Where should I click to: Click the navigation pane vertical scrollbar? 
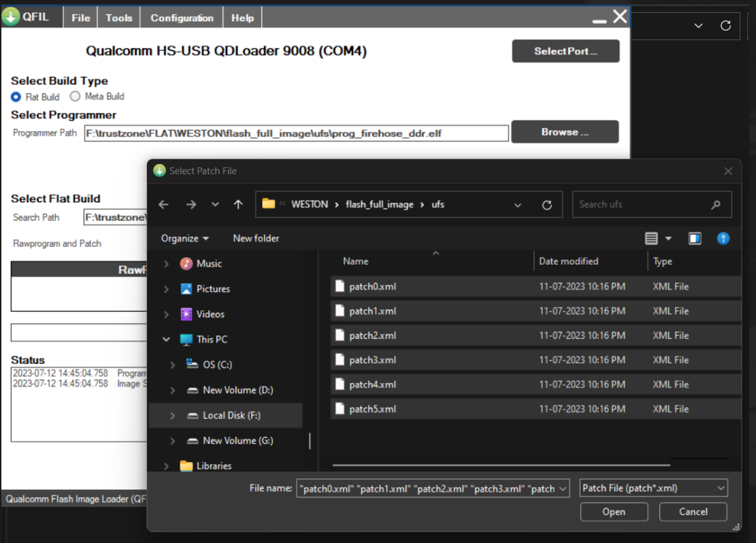pyautogui.click(x=310, y=441)
